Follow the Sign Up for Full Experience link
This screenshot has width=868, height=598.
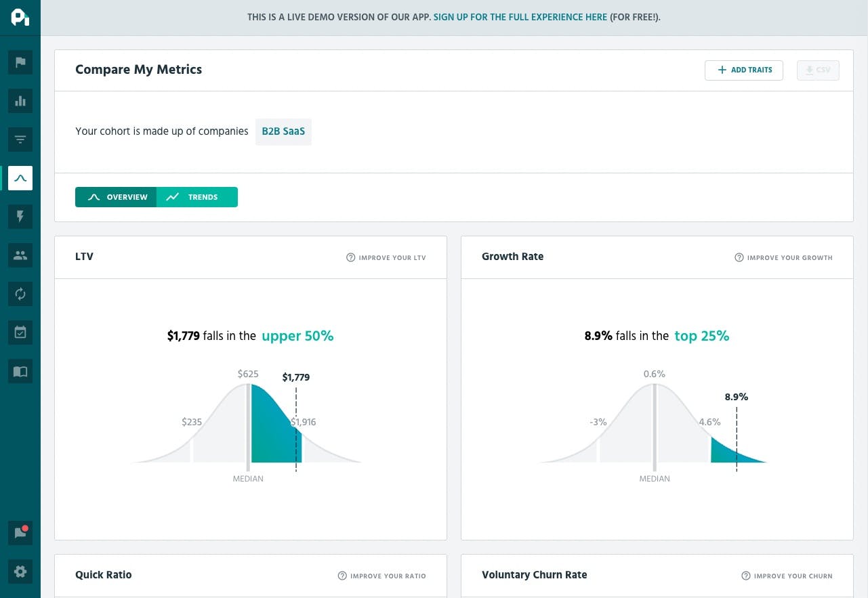(520, 17)
